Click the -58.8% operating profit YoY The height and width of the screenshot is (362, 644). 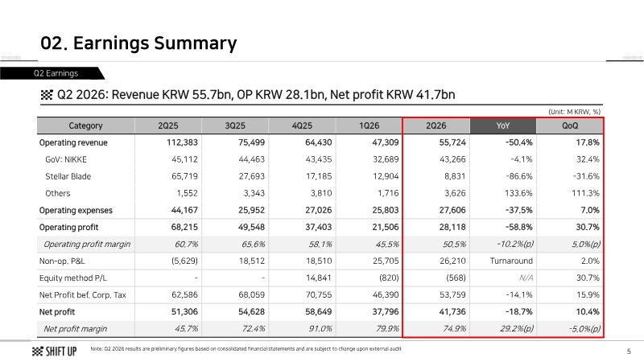point(518,227)
